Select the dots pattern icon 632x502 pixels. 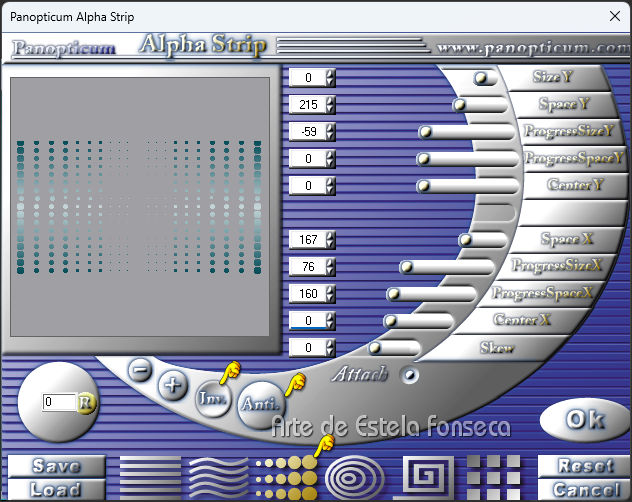[x=287, y=478]
